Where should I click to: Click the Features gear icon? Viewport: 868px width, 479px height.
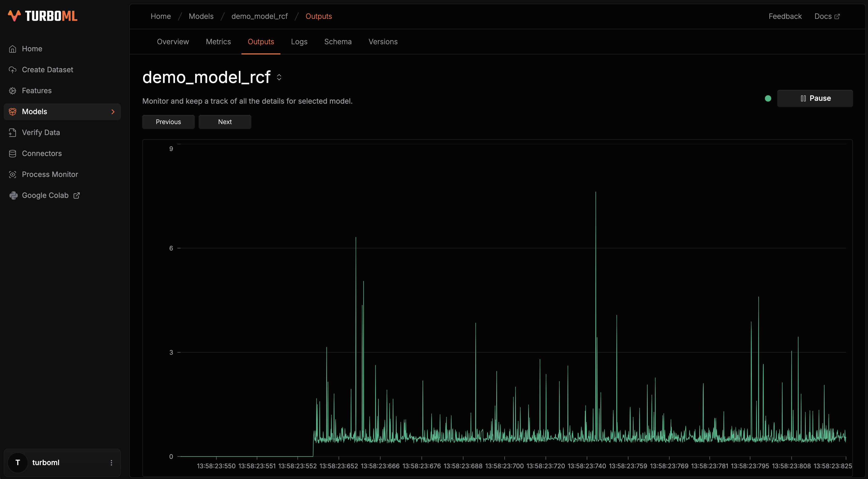(x=13, y=91)
